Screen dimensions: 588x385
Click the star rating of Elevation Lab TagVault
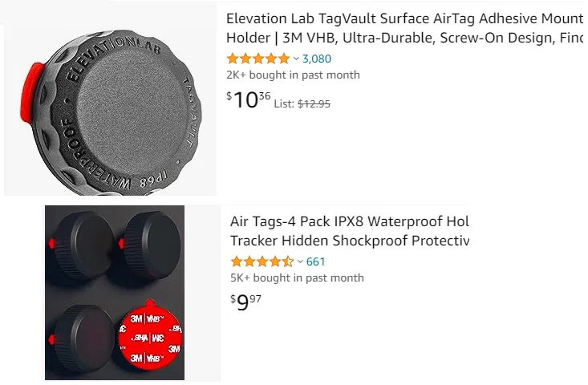pos(258,59)
